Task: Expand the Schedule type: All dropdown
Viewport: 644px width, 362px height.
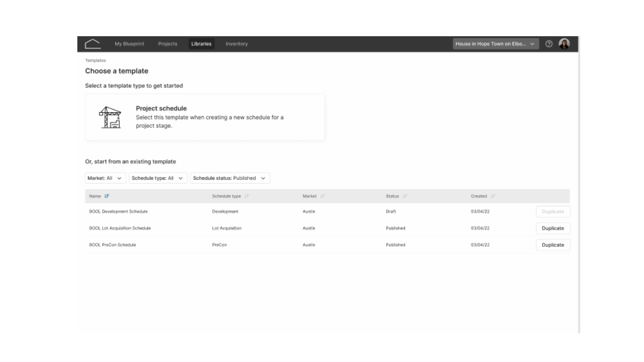Action: (158, 178)
